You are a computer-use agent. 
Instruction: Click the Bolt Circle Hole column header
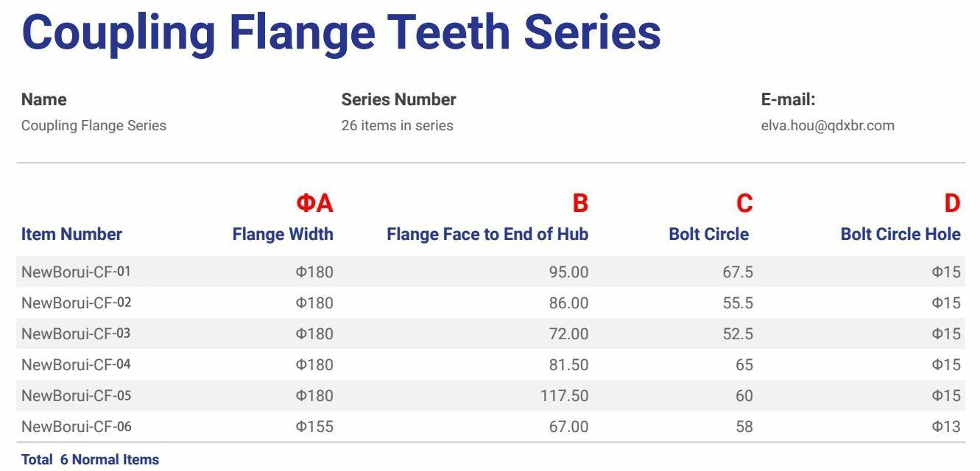(900, 235)
